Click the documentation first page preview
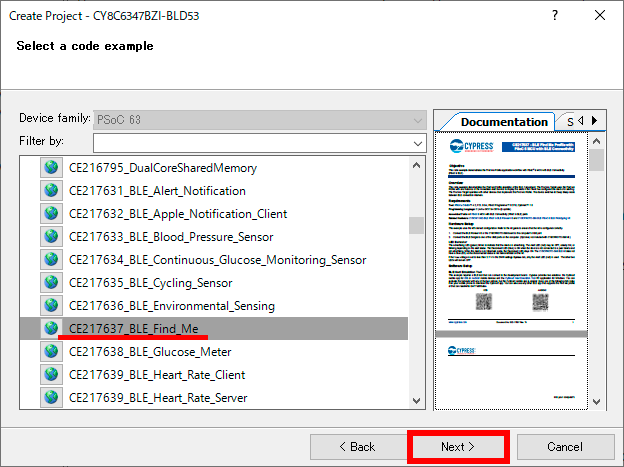The width and height of the screenshot is (624, 467). pyautogui.click(x=511, y=231)
